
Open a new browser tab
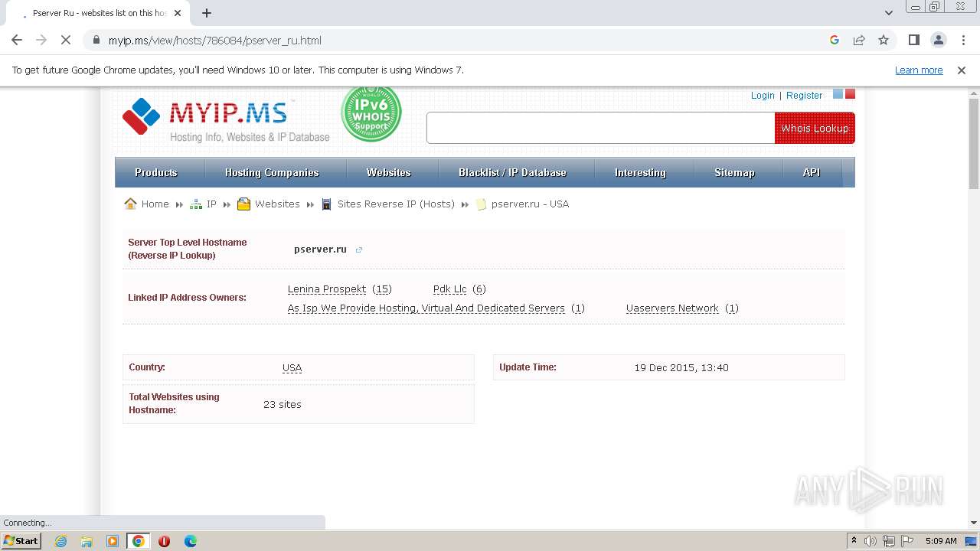[x=207, y=13]
